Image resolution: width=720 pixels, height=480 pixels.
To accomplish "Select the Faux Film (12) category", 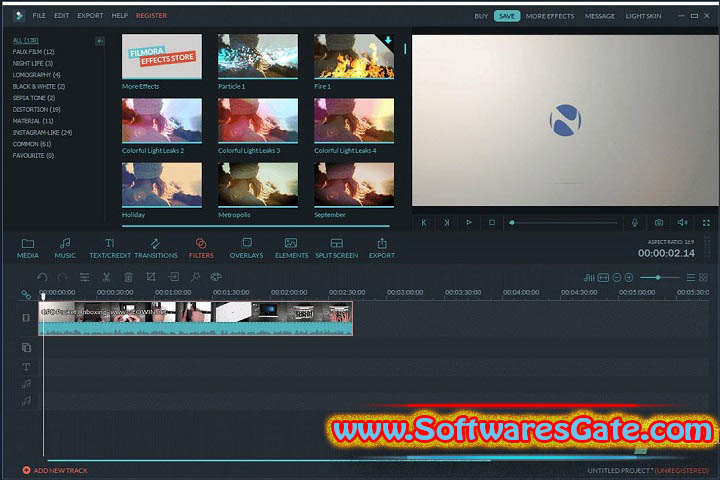I will tap(33, 52).
